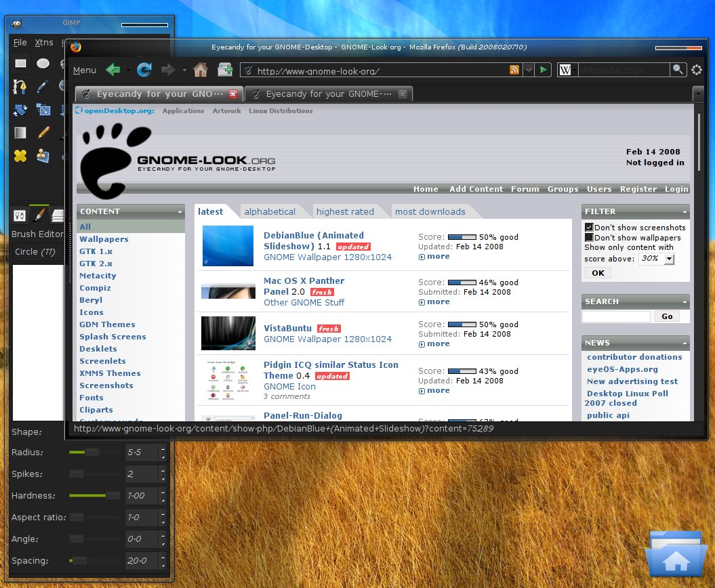Select the GIMP Heal bandage tool
Image resolution: width=715 pixels, height=588 pixels.
tap(20, 156)
